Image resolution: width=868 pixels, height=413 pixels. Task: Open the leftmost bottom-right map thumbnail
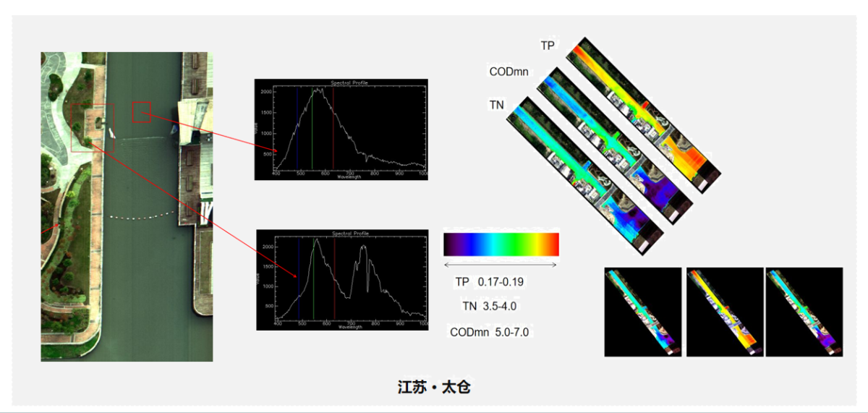(643, 312)
